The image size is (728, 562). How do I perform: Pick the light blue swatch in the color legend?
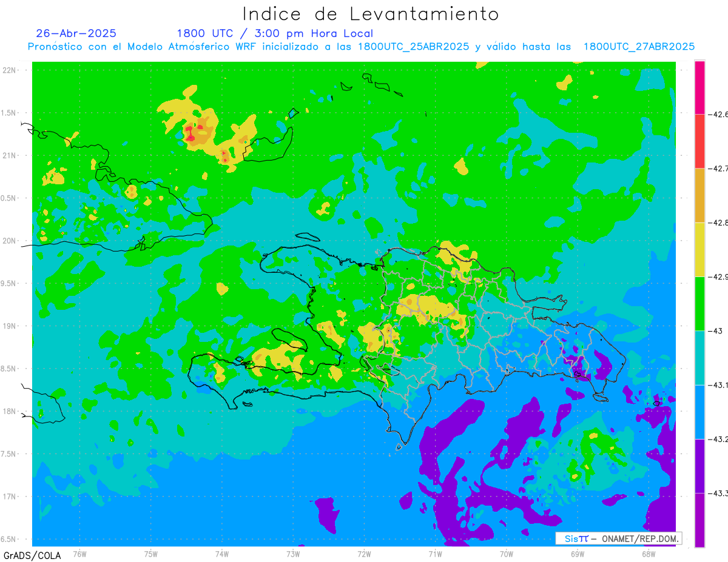coord(699,412)
